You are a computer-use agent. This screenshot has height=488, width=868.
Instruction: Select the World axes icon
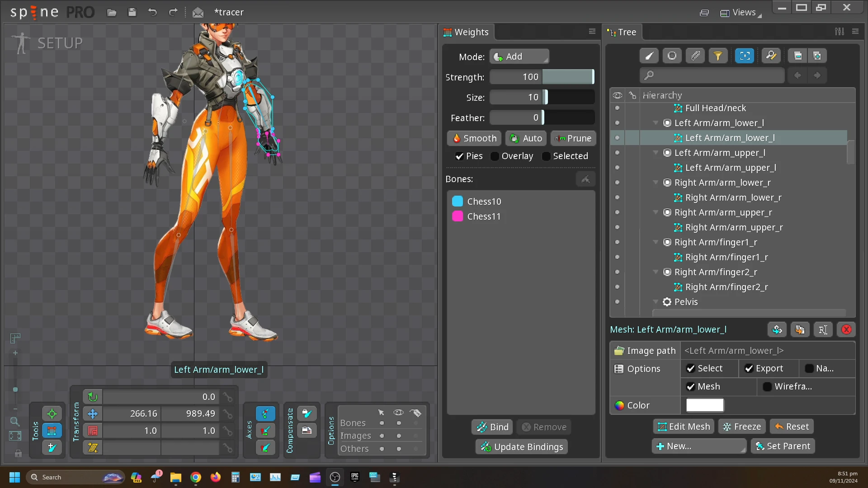pyautogui.click(x=265, y=447)
